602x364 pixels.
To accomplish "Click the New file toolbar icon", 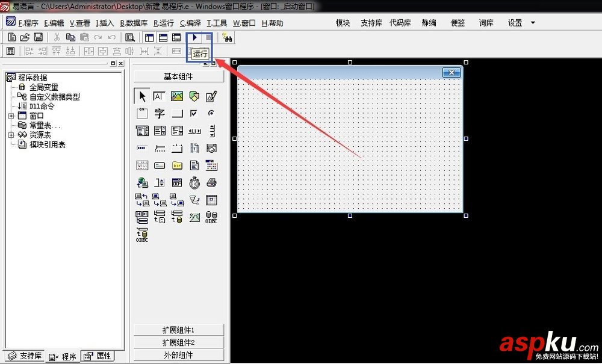I will pos(12,37).
